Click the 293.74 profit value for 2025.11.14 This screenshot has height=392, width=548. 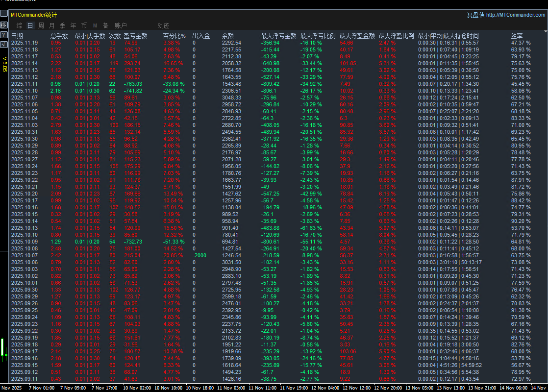tap(132, 63)
